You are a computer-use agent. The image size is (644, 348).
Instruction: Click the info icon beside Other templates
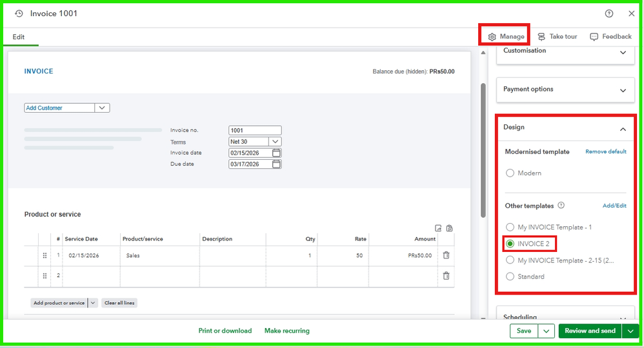point(561,205)
